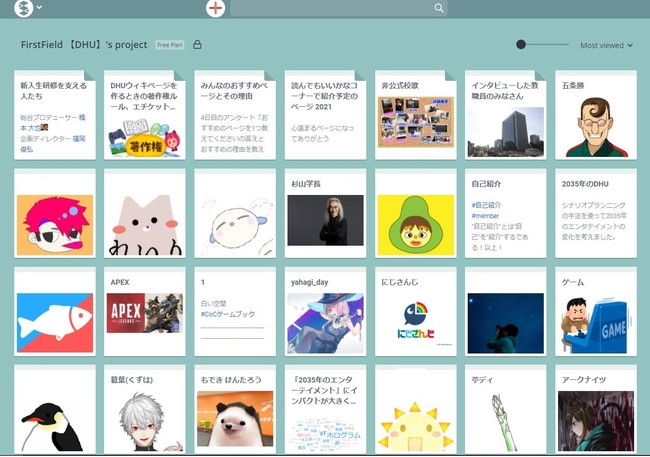Click the lock icon beside Free Plan
Screen dimensions: 650x457
point(197,45)
